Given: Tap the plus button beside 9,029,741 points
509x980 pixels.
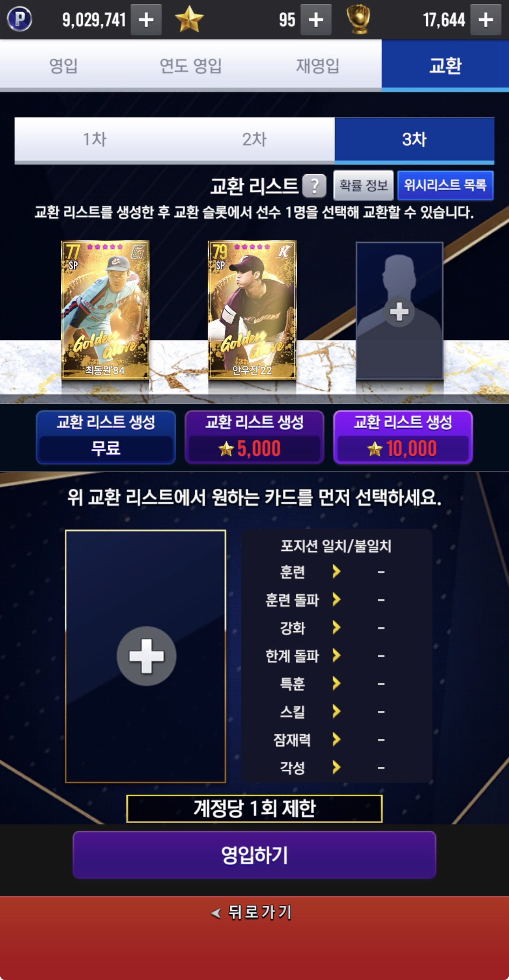Looking at the screenshot, I should [x=146, y=19].
